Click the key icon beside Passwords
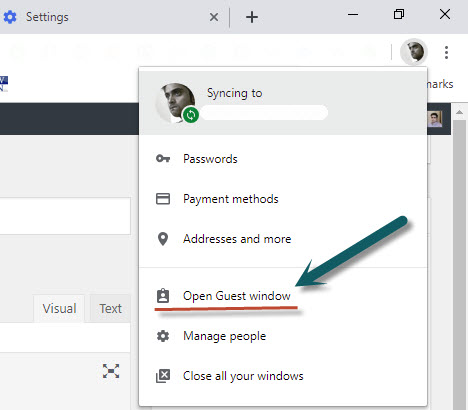 tap(163, 158)
